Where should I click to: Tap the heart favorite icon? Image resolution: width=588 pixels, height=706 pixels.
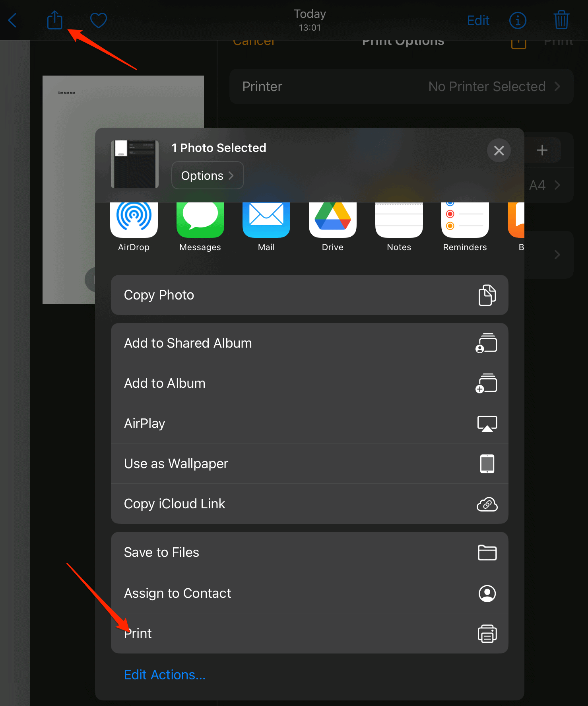click(x=98, y=20)
